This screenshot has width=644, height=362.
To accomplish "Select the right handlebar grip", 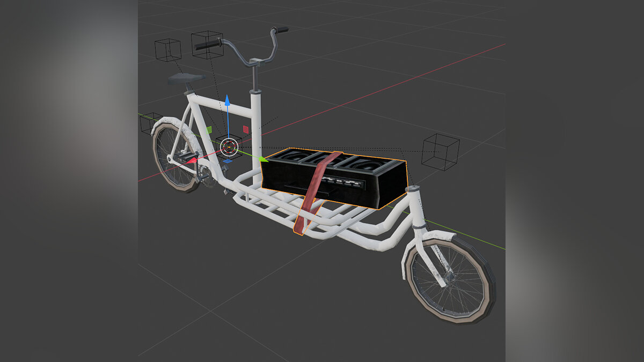I will [281, 29].
